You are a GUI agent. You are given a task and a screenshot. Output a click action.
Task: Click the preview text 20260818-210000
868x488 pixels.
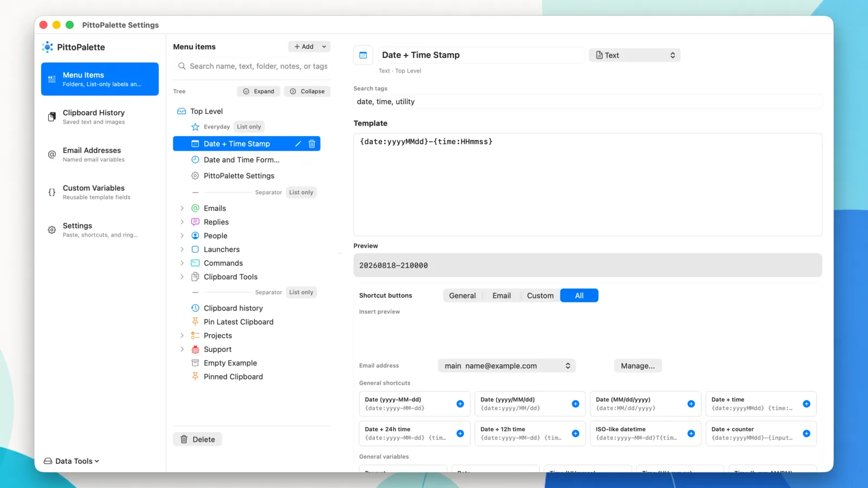[393, 266]
